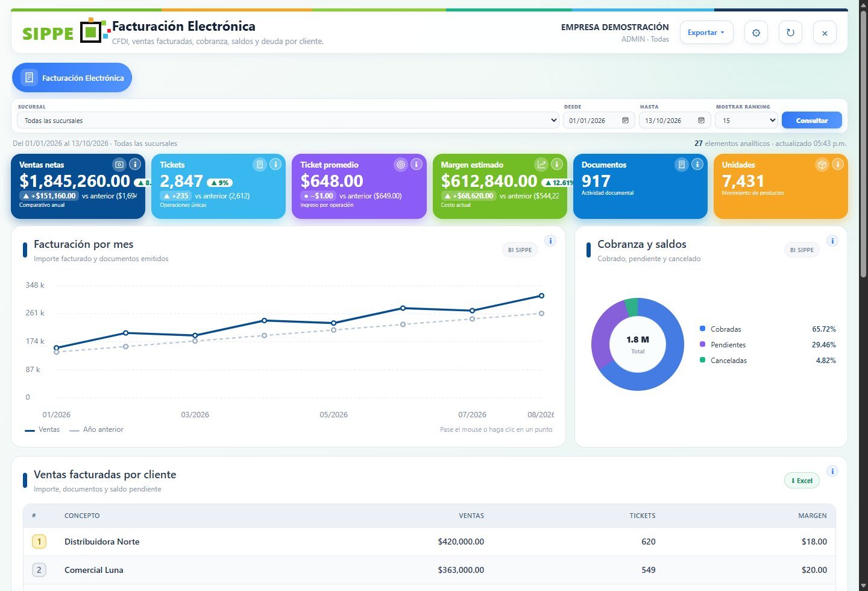Click the camera icon on Ventas netas card
The height and width of the screenshot is (591, 868).
[119, 164]
